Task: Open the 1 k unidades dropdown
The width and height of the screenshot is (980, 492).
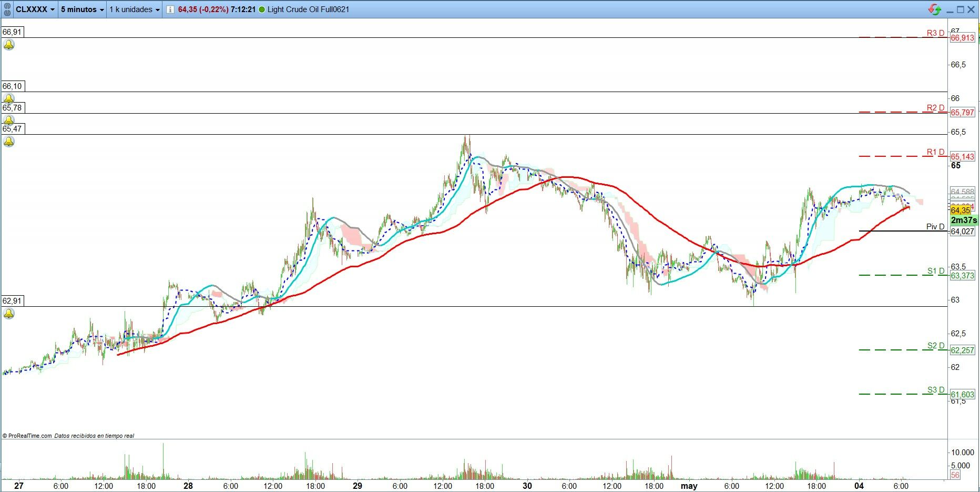Action: coord(134,9)
